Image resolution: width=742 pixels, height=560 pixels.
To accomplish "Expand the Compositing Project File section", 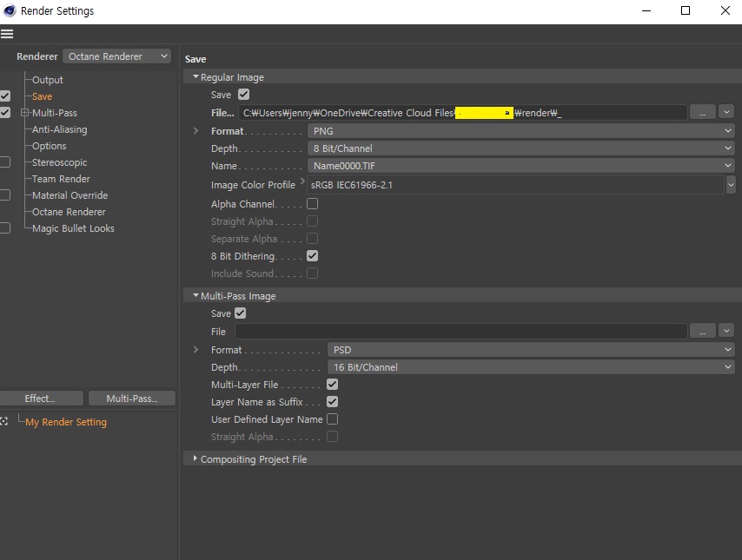I will coord(195,458).
